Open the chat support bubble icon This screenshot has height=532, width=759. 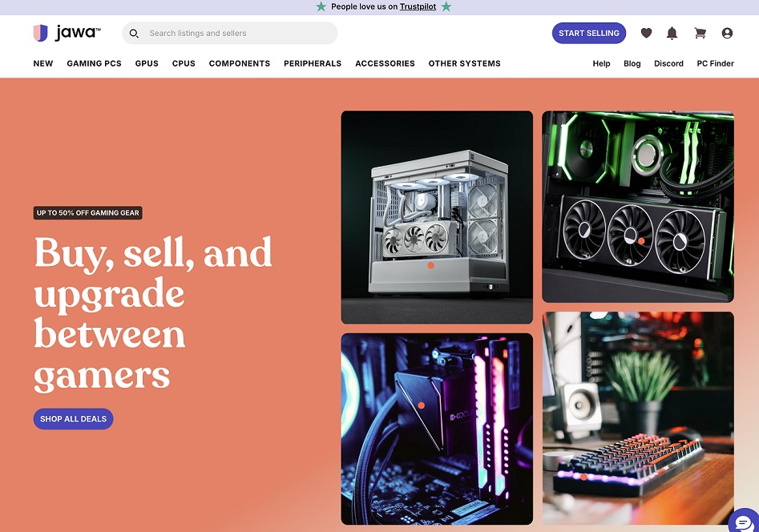[743, 522]
